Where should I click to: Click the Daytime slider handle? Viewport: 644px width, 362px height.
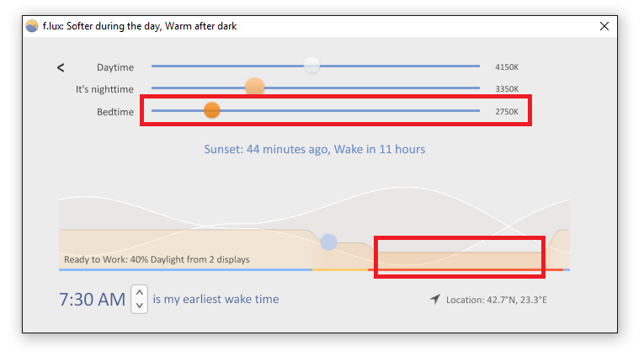click(311, 66)
